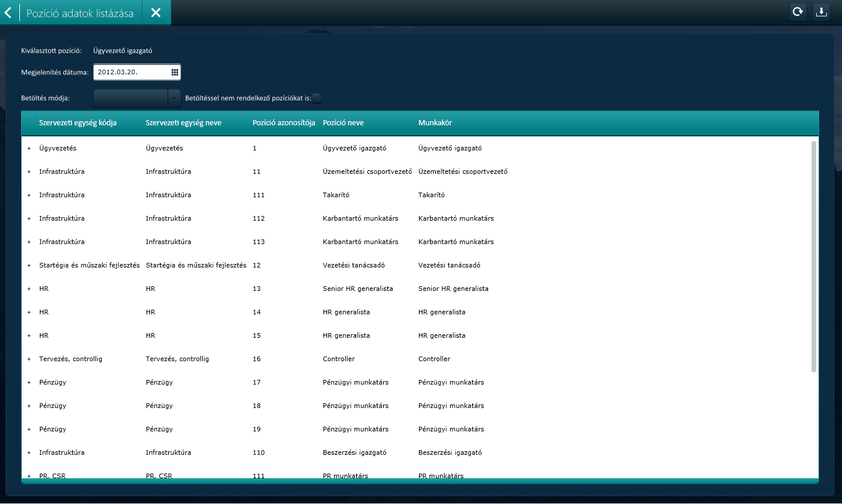Expand the row with position ID 17

pos(29,383)
